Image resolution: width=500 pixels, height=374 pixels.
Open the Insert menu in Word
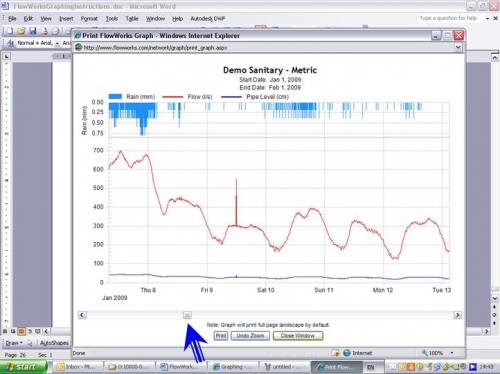coord(66,19)
